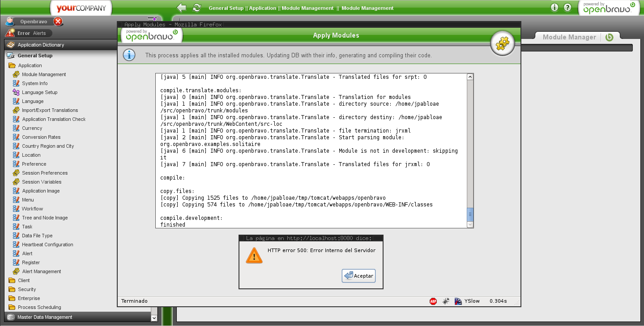644x326 pixels.
Task: Click the log output scrollbar up arrow
Action: tap(470, 77)
